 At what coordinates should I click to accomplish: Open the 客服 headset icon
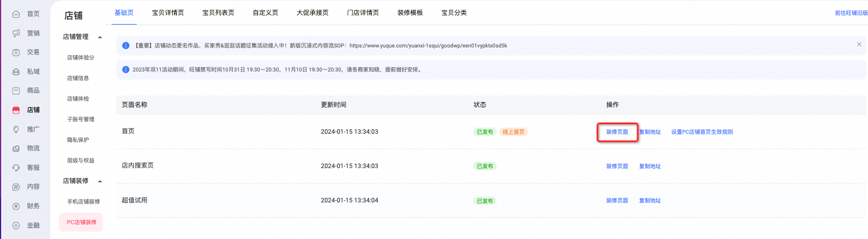16,168
